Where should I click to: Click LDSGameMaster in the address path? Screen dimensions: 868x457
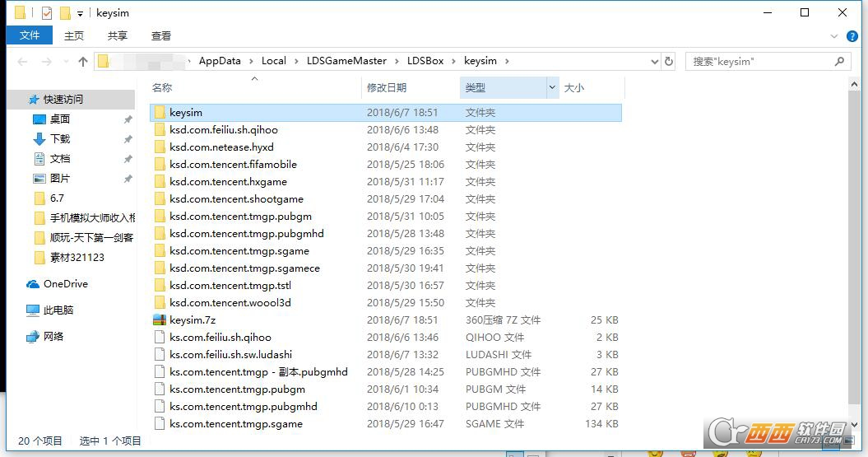point(346,61)
